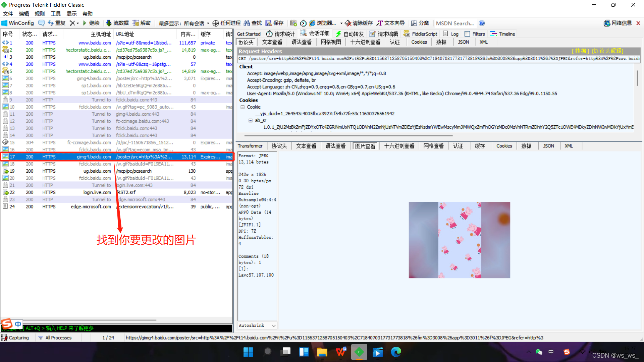Collapse the ab_sr cookie node
Screen dimensions: 644x362
[250, 121]
